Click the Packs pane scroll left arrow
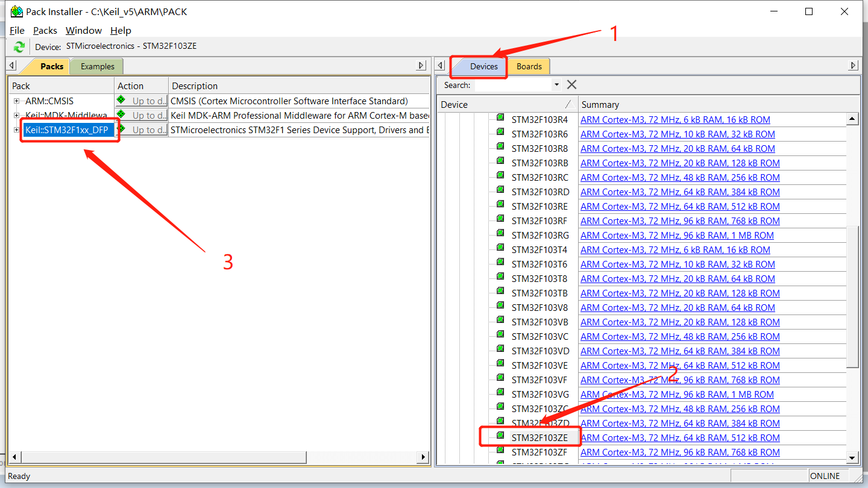Viewport: 868px width, 488px height. click(14, 457)
